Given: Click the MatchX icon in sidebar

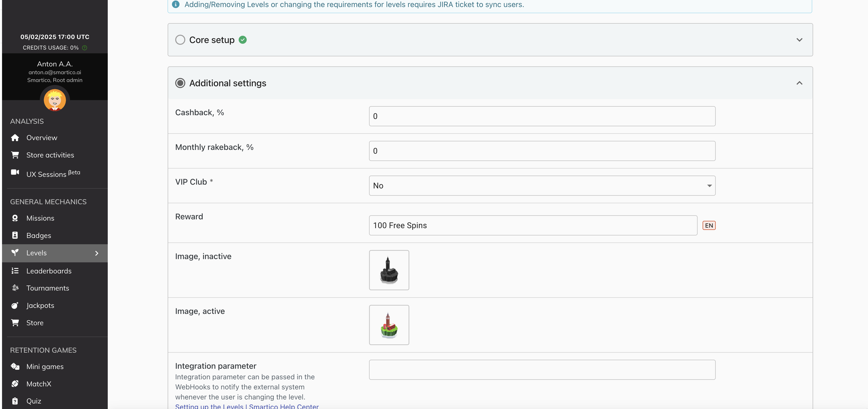Looking at the screenshot, I should [15, 384].
